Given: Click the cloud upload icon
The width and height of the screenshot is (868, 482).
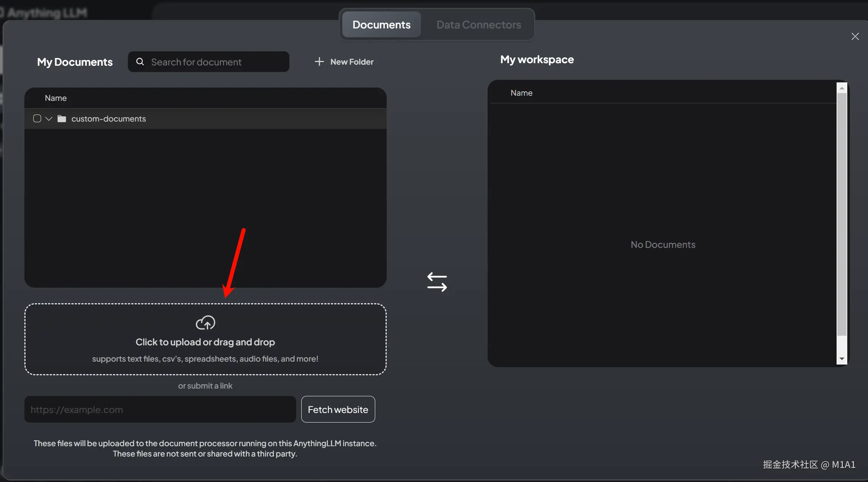Looking at the screenshot, I should pyautogui.click(x=205, y=322).
